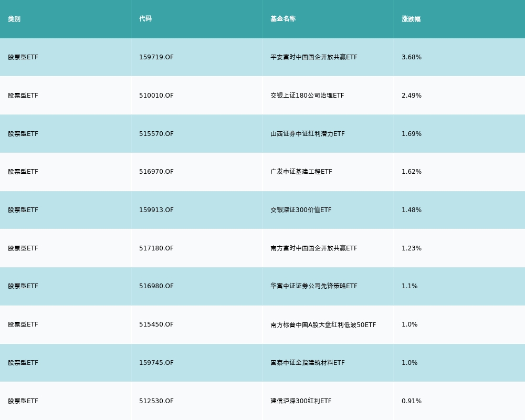The image size is (525, 420).
Task: Select fund code 510010.OF
Action: pos(156,96)
